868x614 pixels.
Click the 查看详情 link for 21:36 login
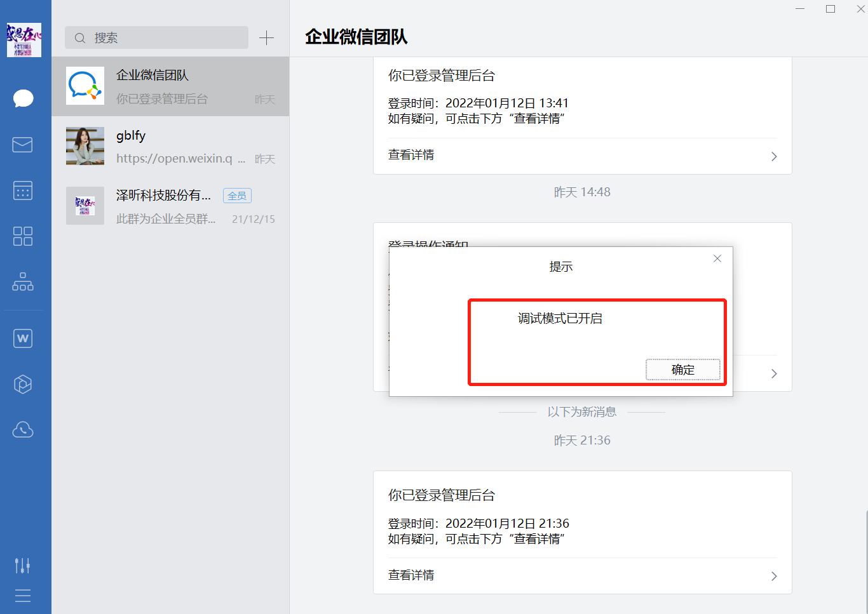411,575
